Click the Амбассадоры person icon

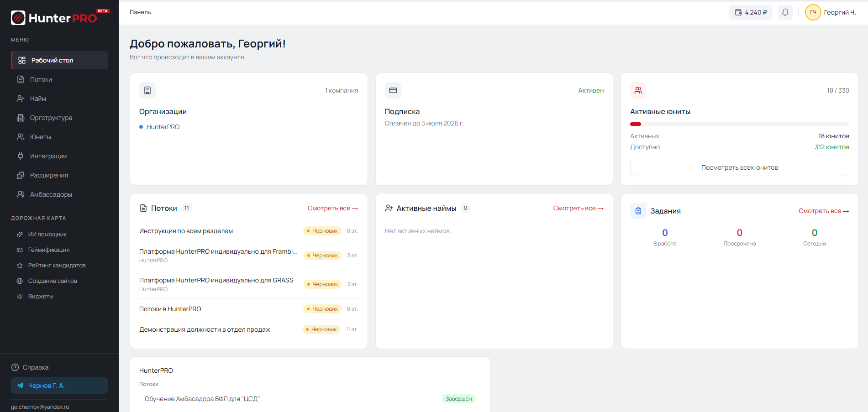pos(21,194)
